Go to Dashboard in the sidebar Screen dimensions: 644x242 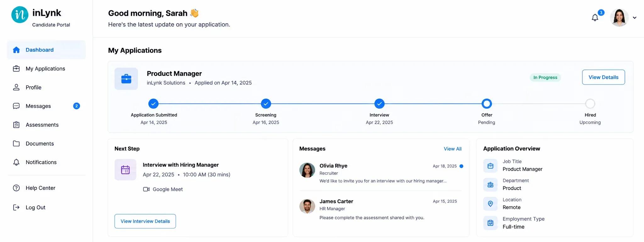tap(46, 50)
